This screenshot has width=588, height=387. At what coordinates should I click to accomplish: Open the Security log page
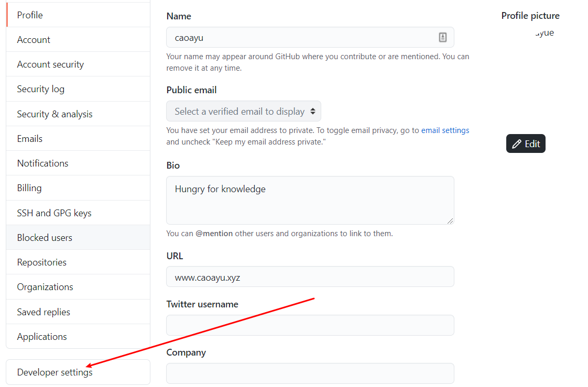point(41,89)
